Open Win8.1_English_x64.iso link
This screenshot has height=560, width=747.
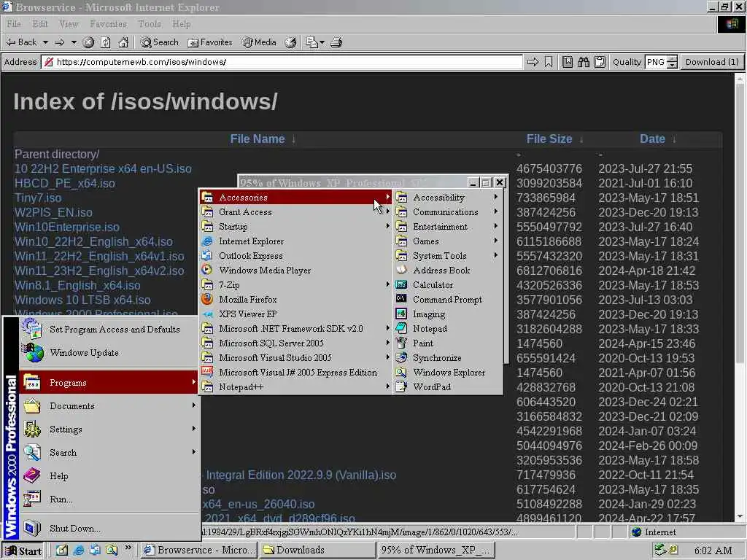pos(77,286)
